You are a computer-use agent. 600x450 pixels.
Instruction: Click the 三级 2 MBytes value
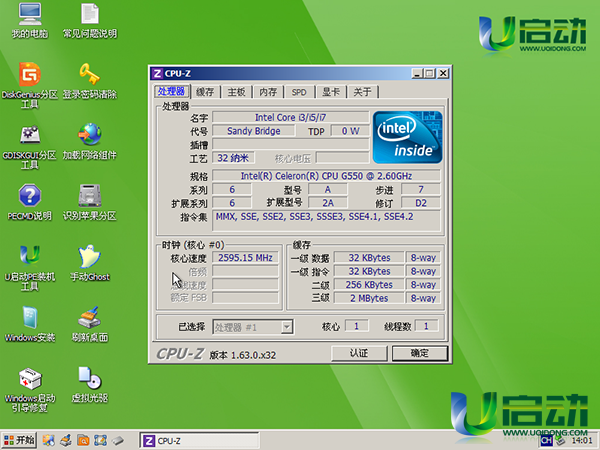369,298
